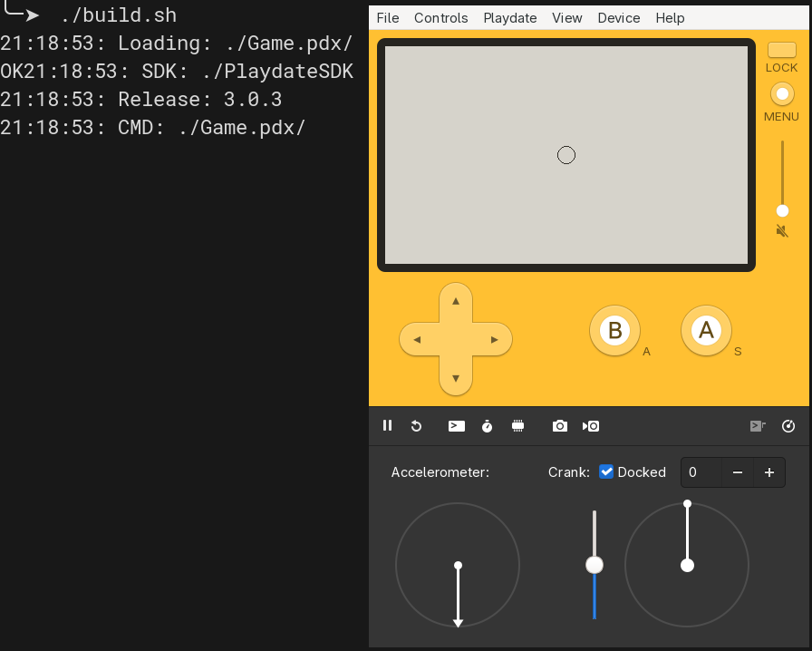Open the console output window
Screen dimensions: 812x651
[456, 426]
